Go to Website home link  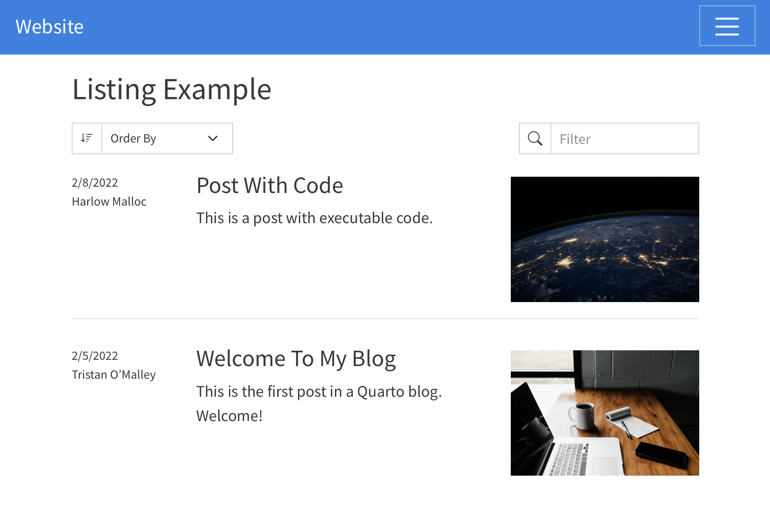coord(50,27)
